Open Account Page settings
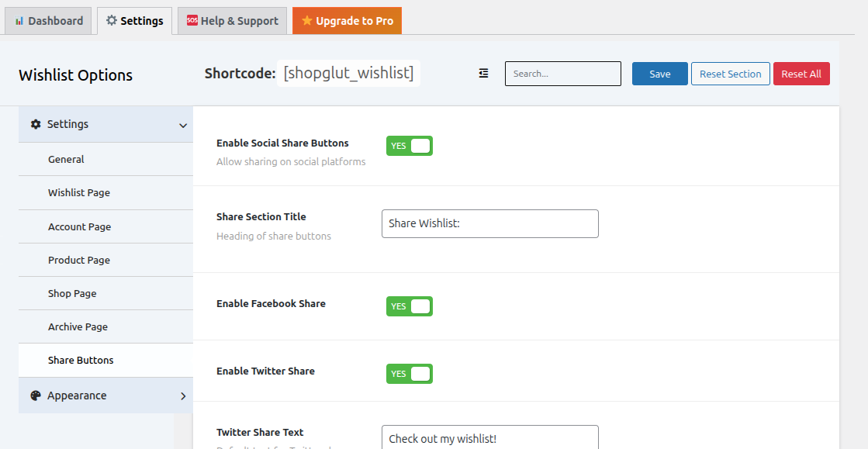 pos(105,226)
